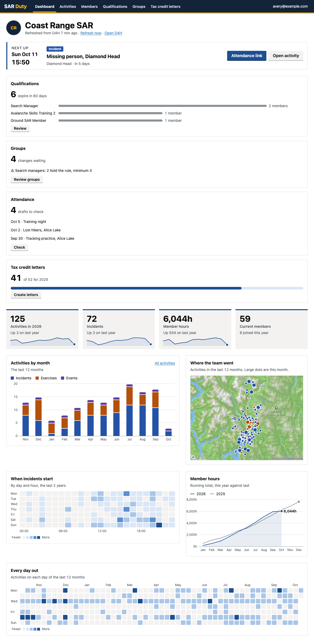The image size is (314, 644).
Task: Select the "Oct 2 · Lost hikers, Alice Lake" draft
Action: (x=36, y=230)
